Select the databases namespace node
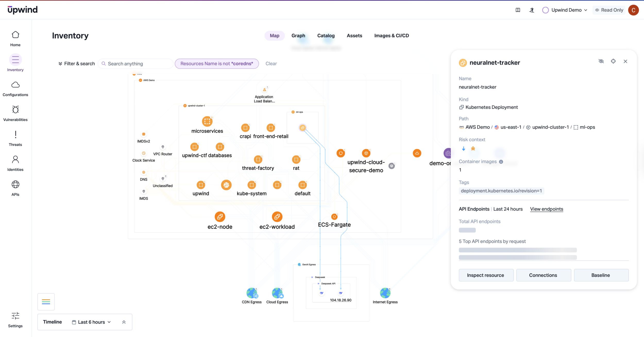This screenshot has height=337, width=644. [x=220, y=147]
